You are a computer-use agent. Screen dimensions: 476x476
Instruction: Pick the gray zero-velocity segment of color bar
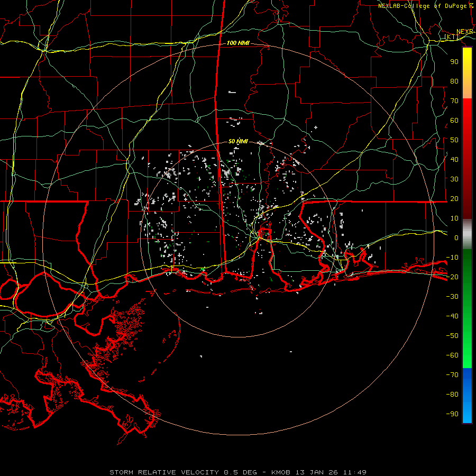click(467, 234)
